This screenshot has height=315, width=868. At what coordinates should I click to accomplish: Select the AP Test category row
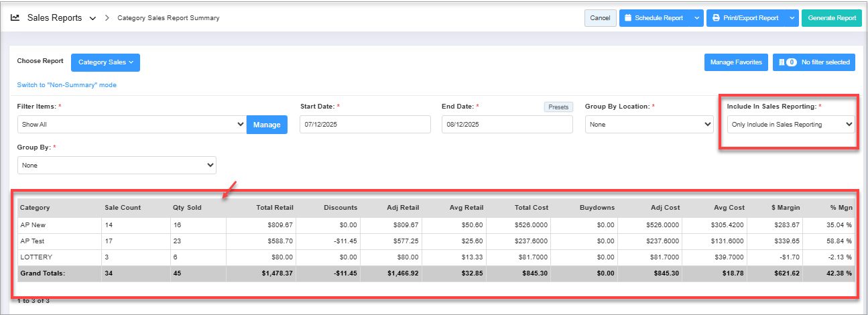tap(436, 241)
